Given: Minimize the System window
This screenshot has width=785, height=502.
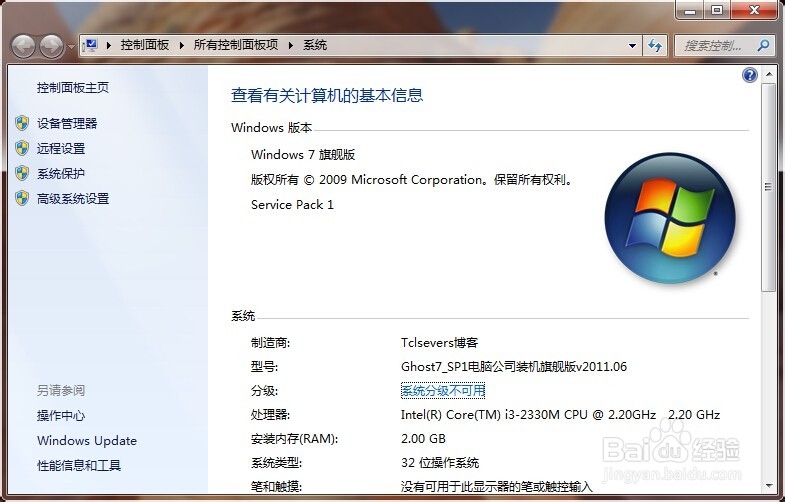Looking at the screenshot, I should 690,10.
